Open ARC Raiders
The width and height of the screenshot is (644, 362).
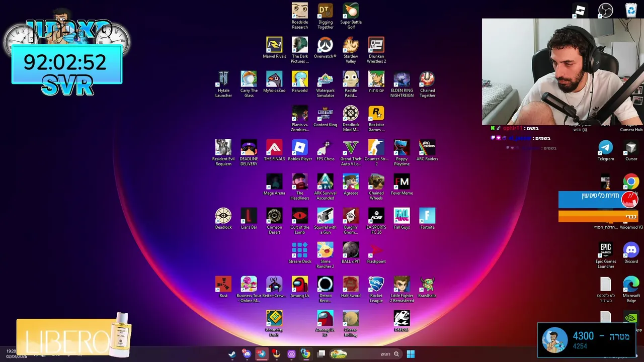click(427, 151)
